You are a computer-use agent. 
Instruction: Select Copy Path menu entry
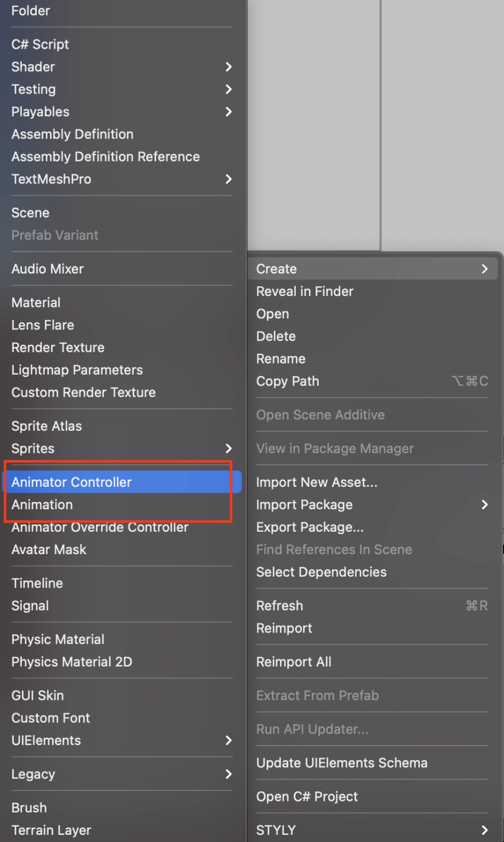(288, 381)
